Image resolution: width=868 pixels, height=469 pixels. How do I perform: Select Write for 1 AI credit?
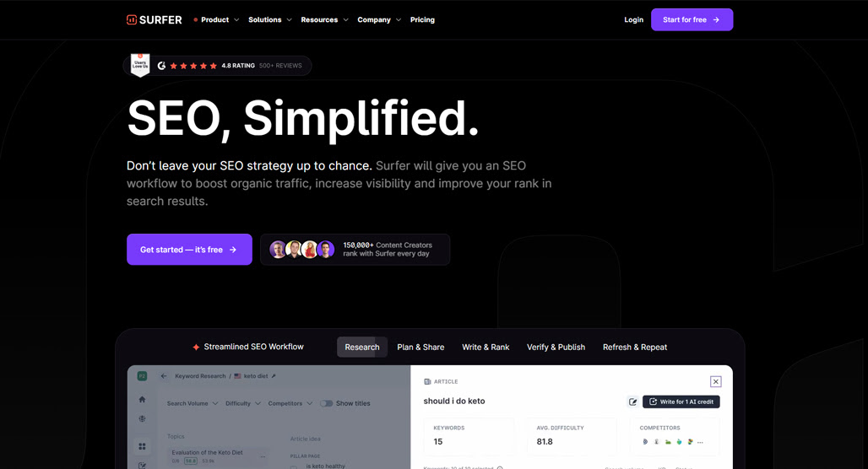point(681,402)
